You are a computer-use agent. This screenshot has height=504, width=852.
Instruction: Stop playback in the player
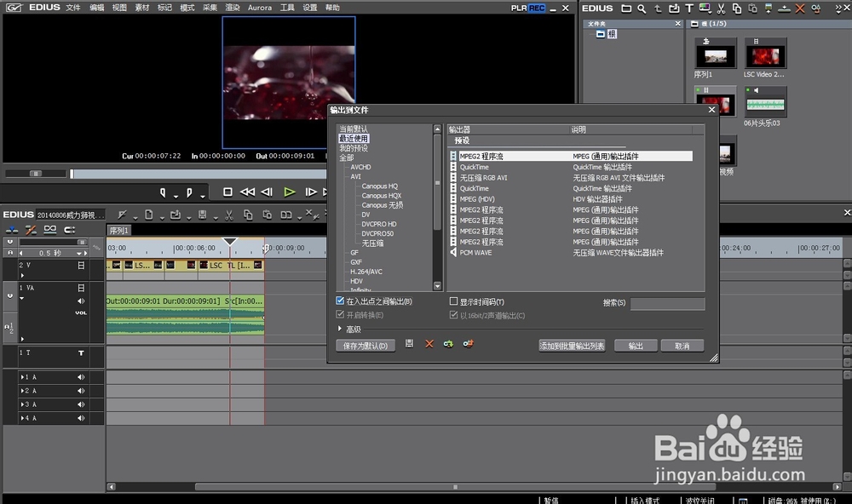pos(227,192)
